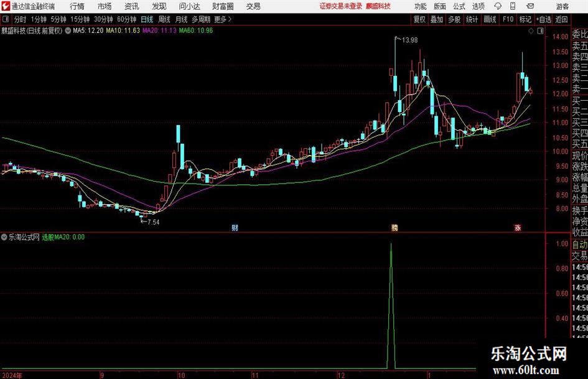Select the 月线 monthly period
The height and width of the screenshot is (379, 588).
pyautogui.click(x=181, y=19)
